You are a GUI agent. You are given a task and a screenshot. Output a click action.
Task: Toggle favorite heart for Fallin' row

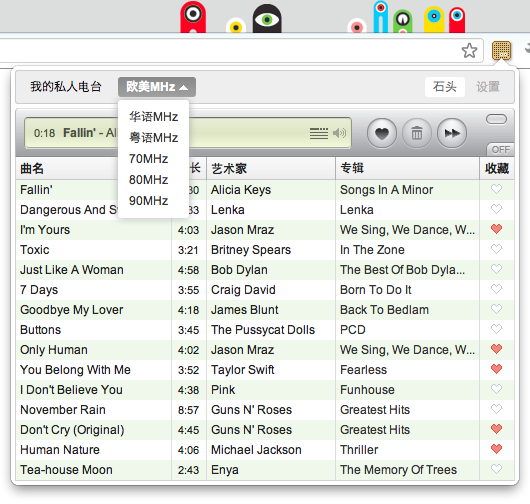pyautogui.click(x=496, y=189)
